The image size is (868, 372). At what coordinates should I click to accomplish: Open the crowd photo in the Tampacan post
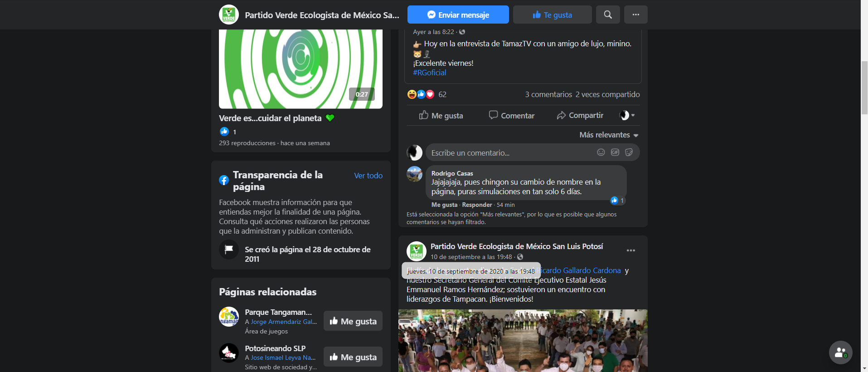click(x=523, y=341)
